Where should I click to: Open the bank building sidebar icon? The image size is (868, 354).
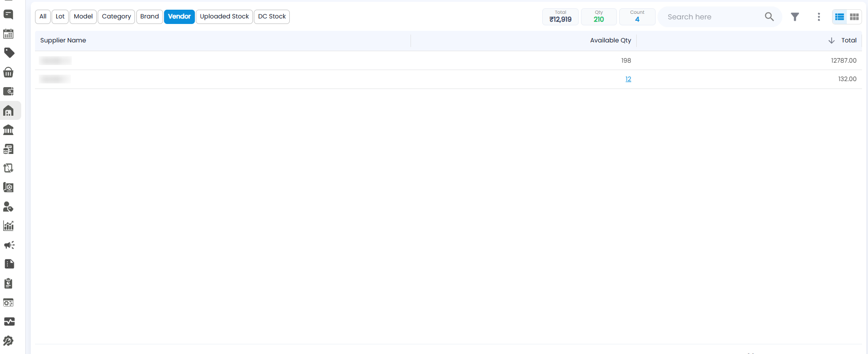click(x=8, y=130)
